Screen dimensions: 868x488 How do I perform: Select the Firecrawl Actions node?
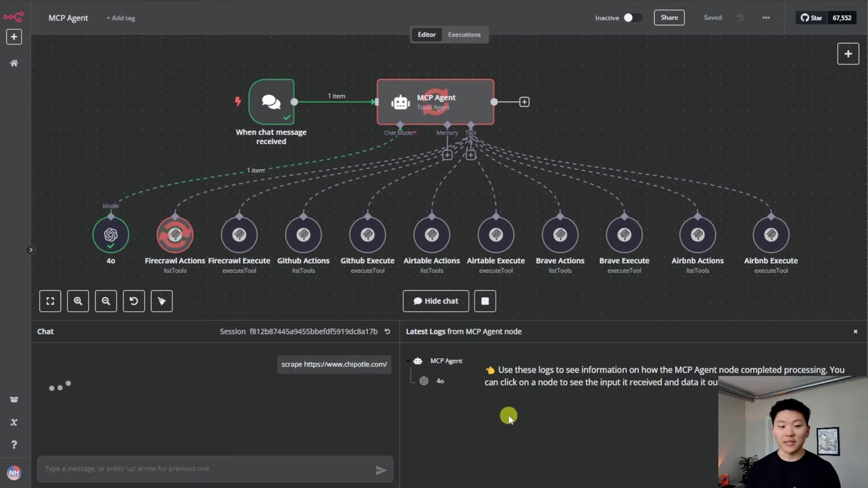(175, 235)
